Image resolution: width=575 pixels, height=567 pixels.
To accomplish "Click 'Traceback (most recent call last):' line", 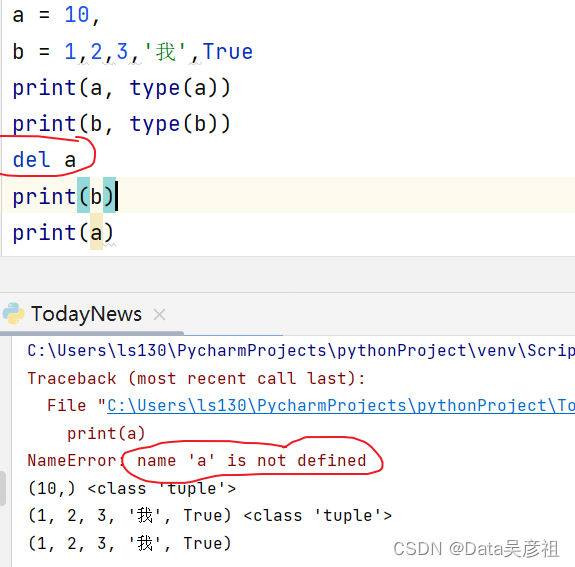I will click(197, 378).
